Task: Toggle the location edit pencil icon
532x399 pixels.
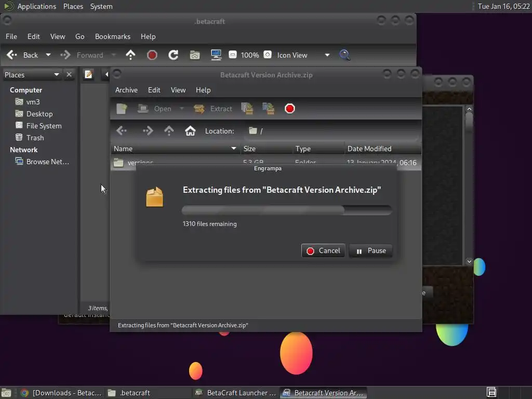Action: [88, 74]
